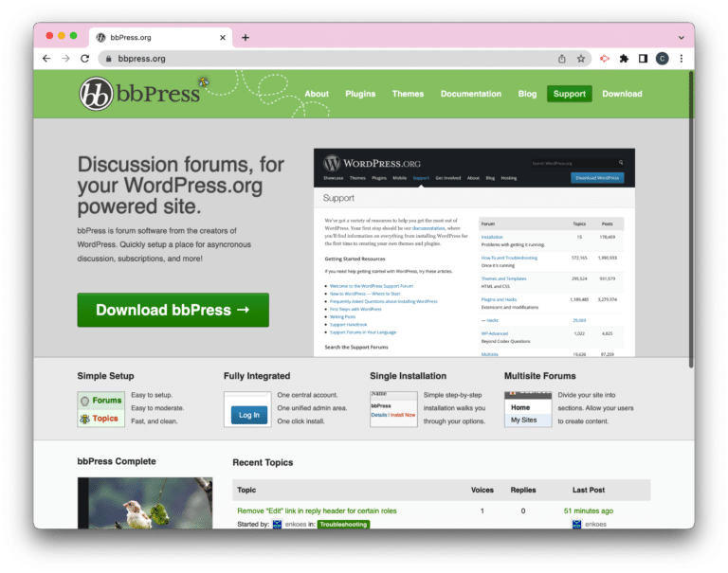
Task: Click the enkoes author link in Started by
Action: 296,525
